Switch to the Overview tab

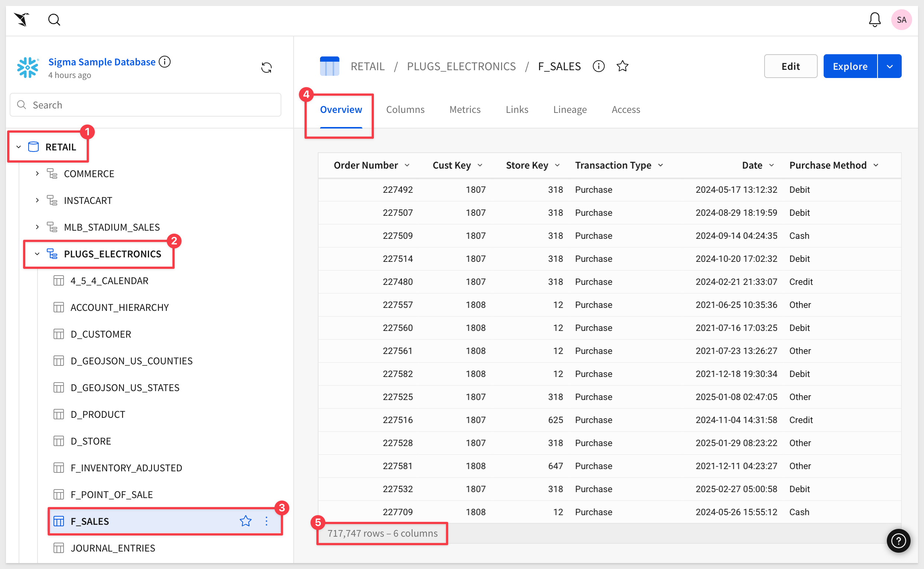click(341, 110)
